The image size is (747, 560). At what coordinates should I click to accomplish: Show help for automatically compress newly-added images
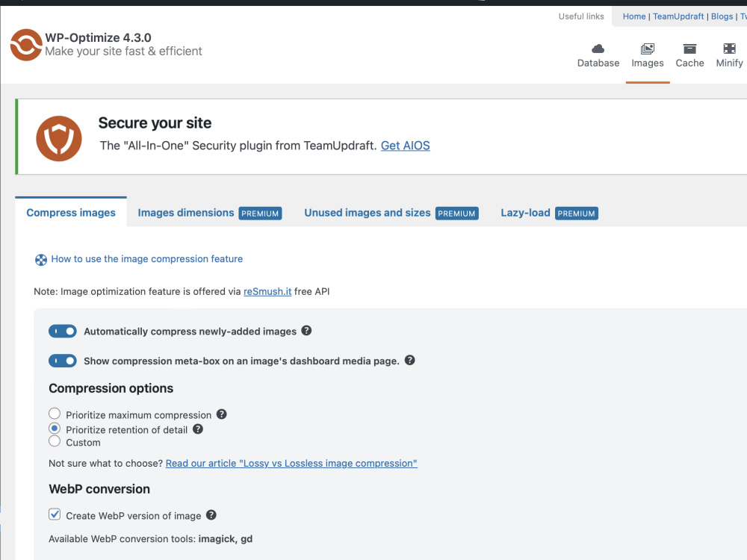[x=306, y=331]
